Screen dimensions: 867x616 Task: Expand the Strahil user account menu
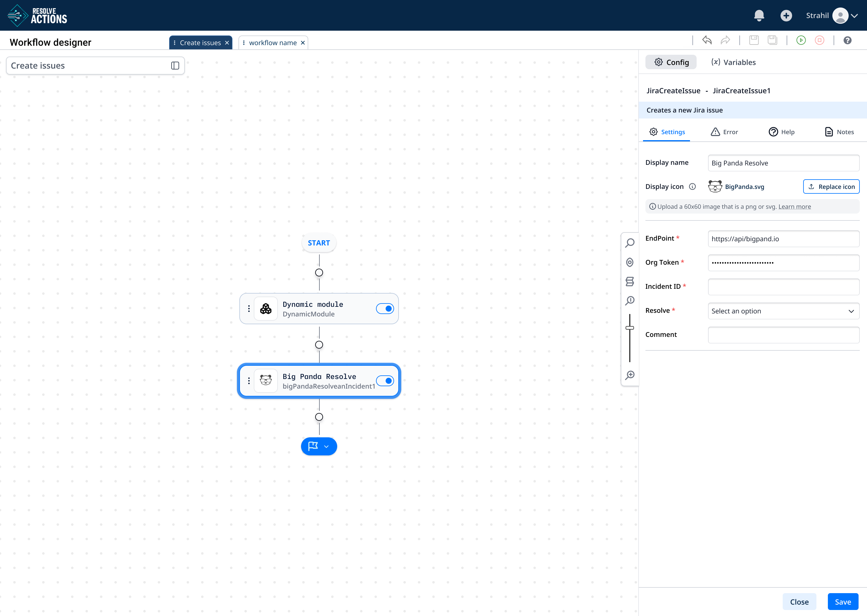click(x=854, y=16)
